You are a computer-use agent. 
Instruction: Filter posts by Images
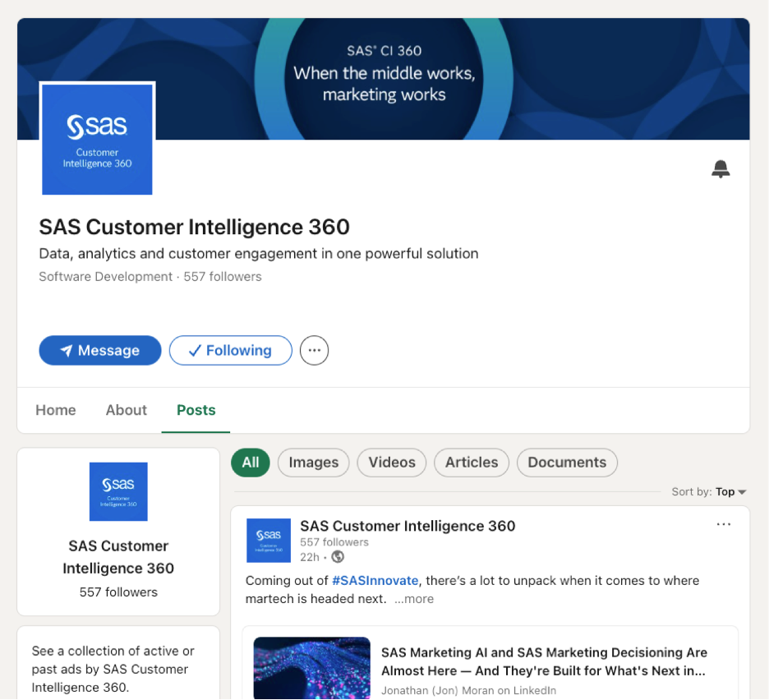coord(313,462)
